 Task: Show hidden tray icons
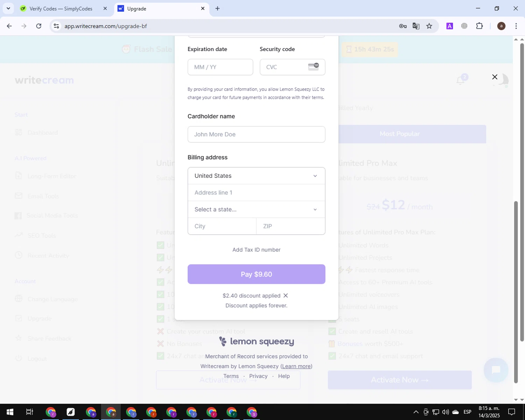pyautogui.click(x=416, y=412)
